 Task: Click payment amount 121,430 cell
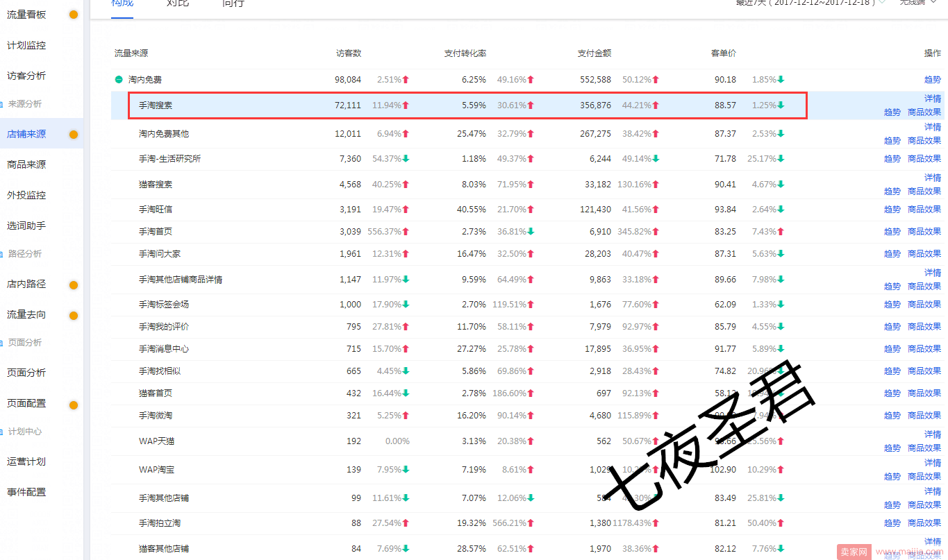(596, 209)
